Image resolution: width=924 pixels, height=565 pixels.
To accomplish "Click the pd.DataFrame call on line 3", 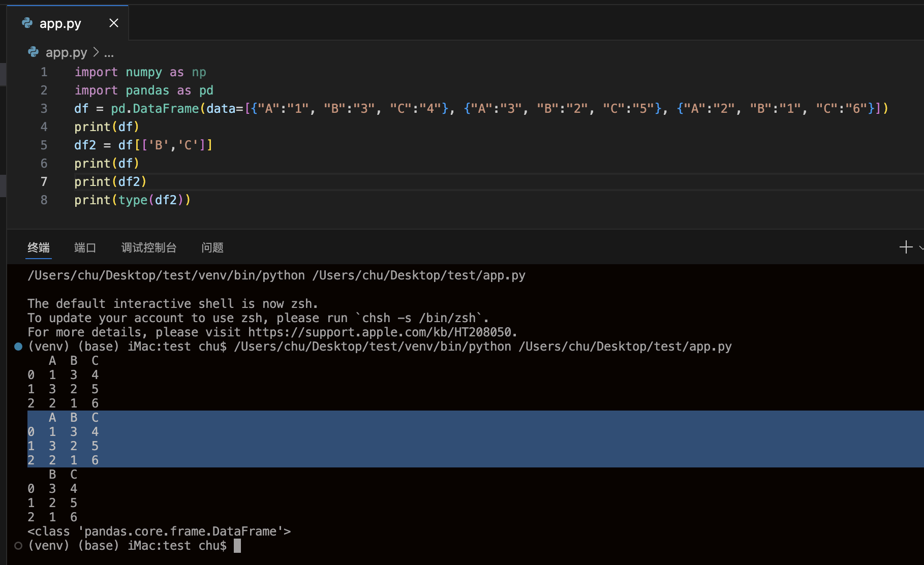I will click(155, 109).
